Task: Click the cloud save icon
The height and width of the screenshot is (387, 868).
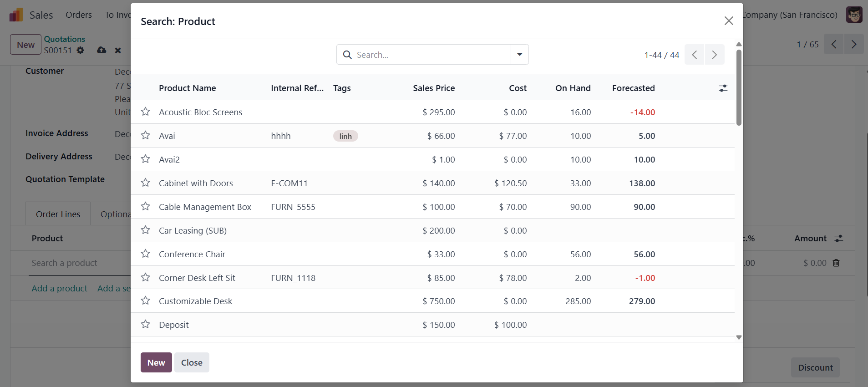Action: point(102,50)
